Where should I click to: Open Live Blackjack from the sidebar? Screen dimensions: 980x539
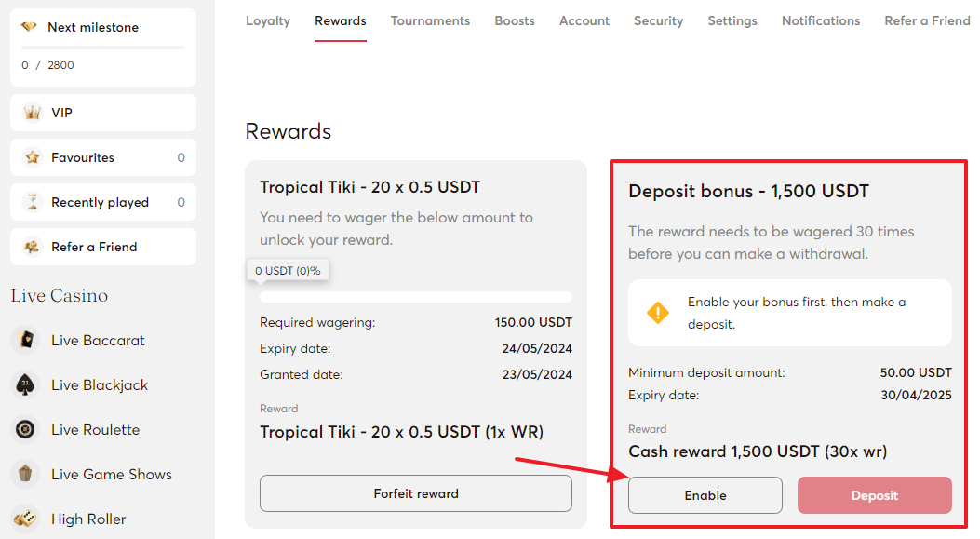25,384
